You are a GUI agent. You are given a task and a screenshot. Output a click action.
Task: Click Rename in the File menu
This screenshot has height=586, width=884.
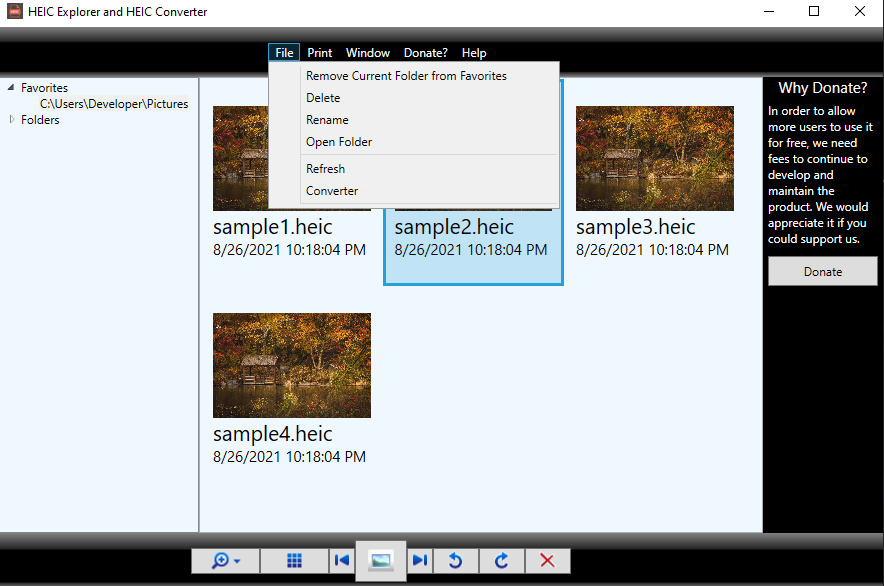coord(327,120)
